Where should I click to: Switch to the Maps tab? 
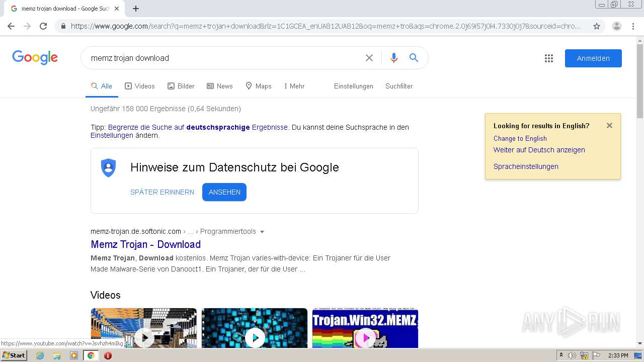(x=259, y=86)
